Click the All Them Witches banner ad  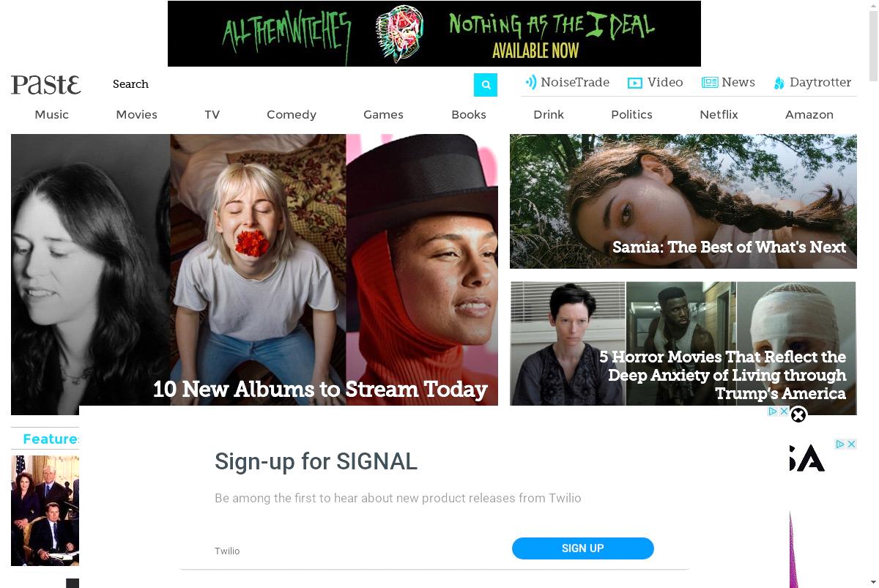click(x=434, y=34)
